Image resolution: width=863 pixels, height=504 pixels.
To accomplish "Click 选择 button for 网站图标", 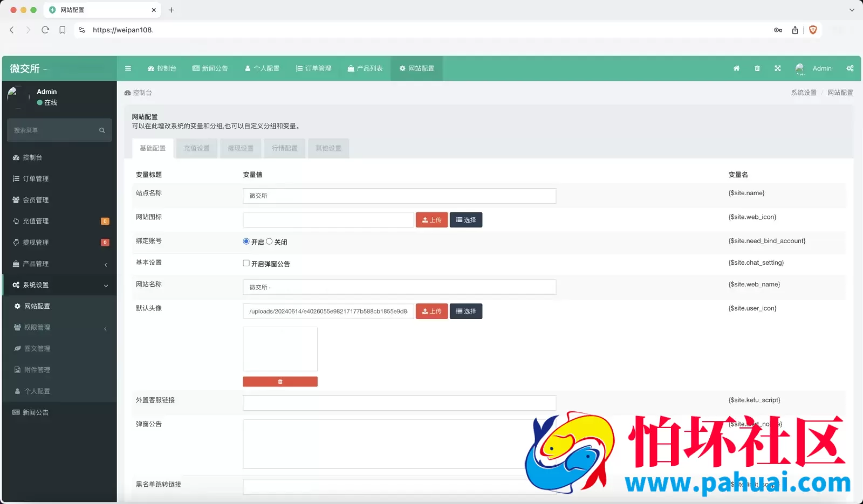I will tap(466, 220).
